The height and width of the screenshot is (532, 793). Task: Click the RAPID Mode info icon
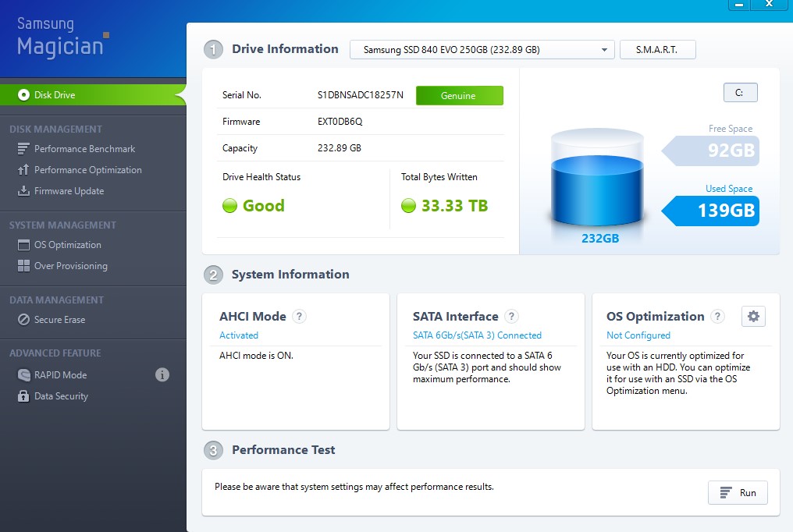coord(162,375)
